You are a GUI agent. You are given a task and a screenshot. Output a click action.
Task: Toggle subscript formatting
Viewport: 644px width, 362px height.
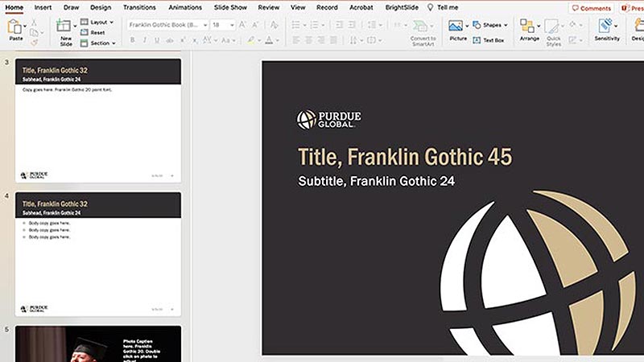pyautogui.click(x=195, y=40)
